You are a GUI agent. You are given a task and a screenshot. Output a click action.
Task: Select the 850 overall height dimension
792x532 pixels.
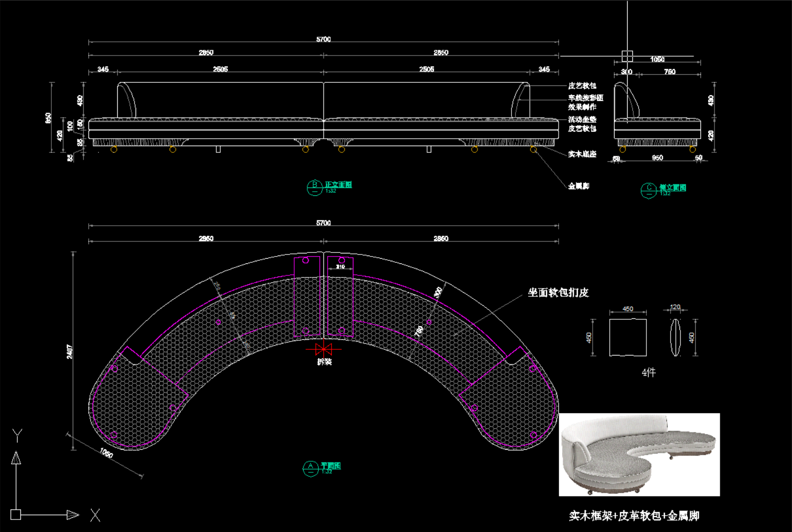[48, 118]
